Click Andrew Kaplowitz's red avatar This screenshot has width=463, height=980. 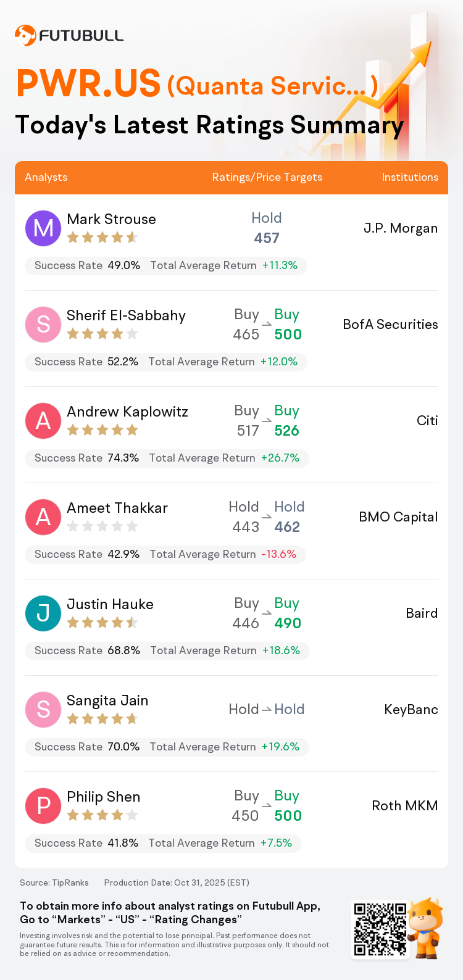pos(43,420)
